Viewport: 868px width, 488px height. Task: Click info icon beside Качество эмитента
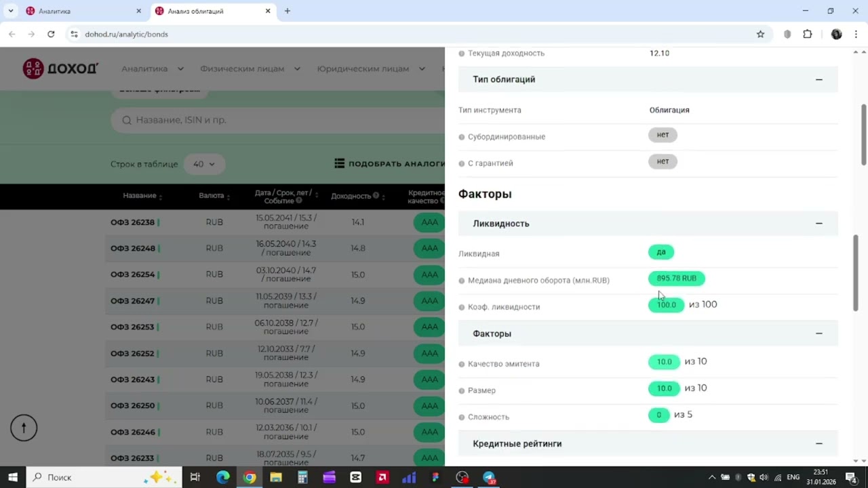coord(462,364)
